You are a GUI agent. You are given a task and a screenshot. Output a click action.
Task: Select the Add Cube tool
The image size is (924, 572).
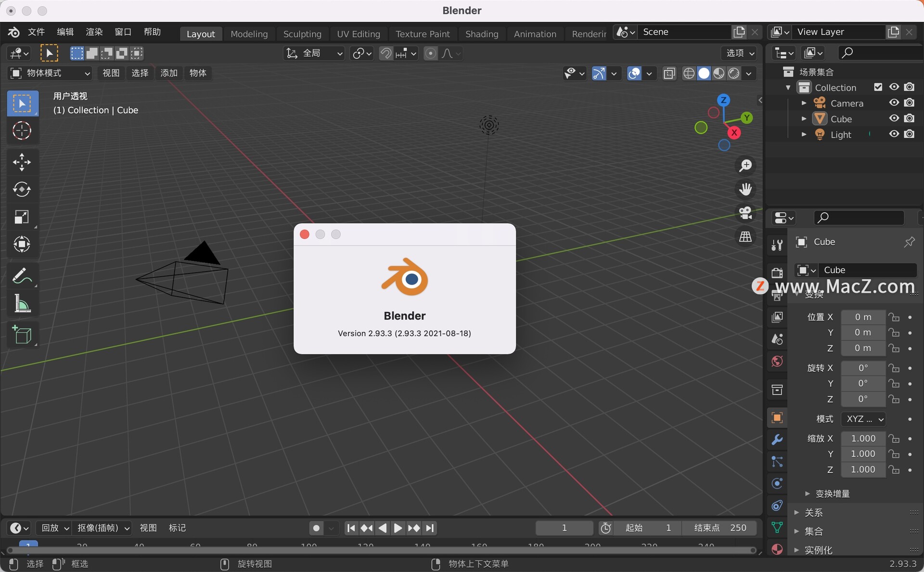[x=22, y=335]
